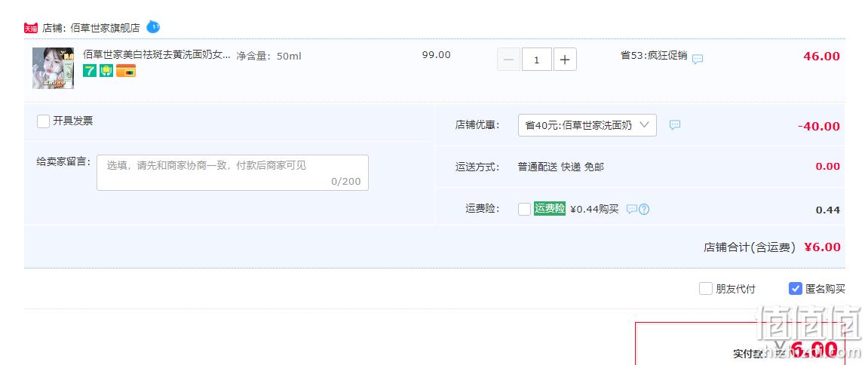Open the product title 佰草世家美白祛斑去黄洗面奶 link
Image resolution: width=868 pixels, height=365 pixels.
coord(156,55)
